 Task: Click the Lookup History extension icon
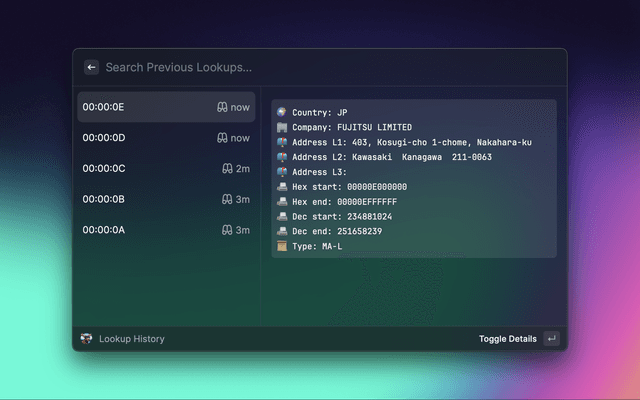[87, 339]
